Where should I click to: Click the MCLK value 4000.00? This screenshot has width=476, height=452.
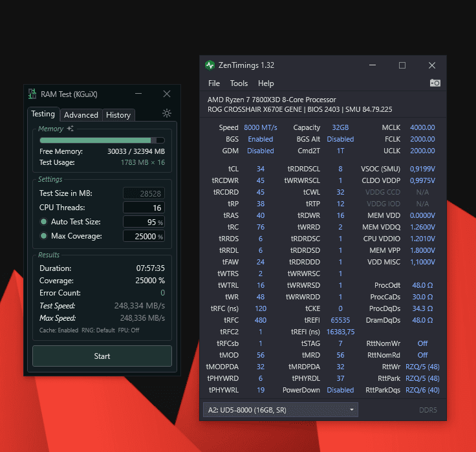click(422, 127)
